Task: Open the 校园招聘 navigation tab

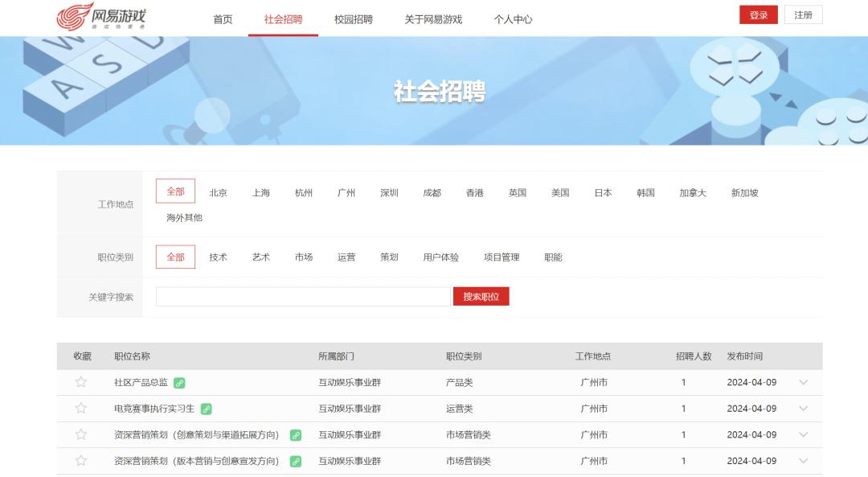Action: click(x=354, y=19)
